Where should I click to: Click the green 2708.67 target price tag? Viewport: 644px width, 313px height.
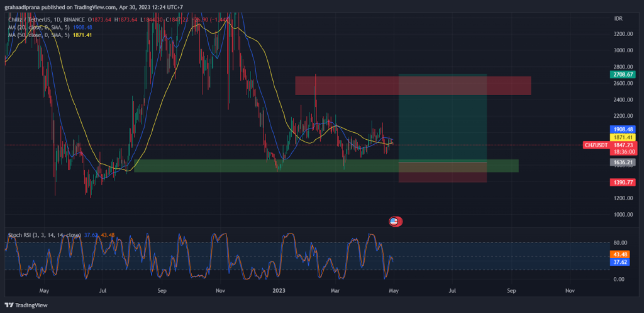click(623, 74)
